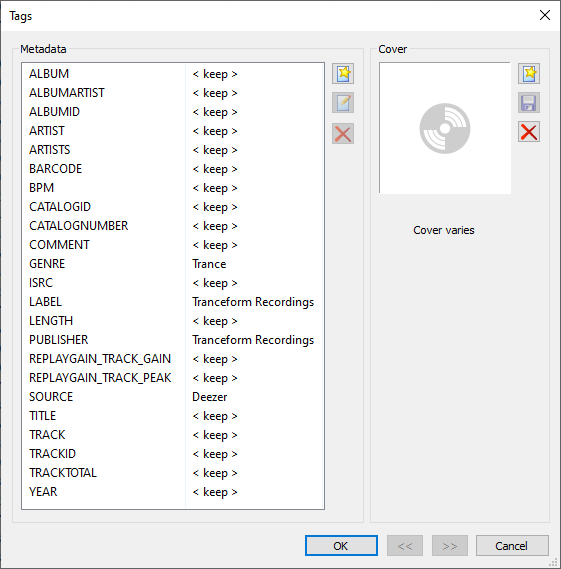Viewport: 561px width, 569px height.
Task: Click the keep value beside BPM
Action: click(215, 188)
